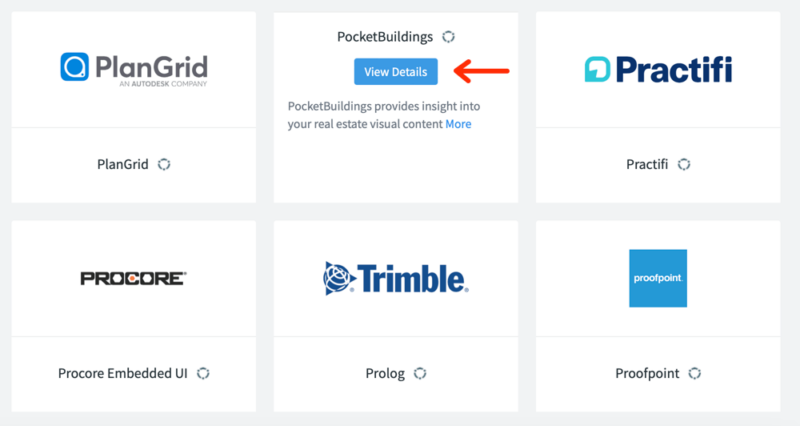
Task: Open the Trimble logo card
Action: (x=395, y=279)
